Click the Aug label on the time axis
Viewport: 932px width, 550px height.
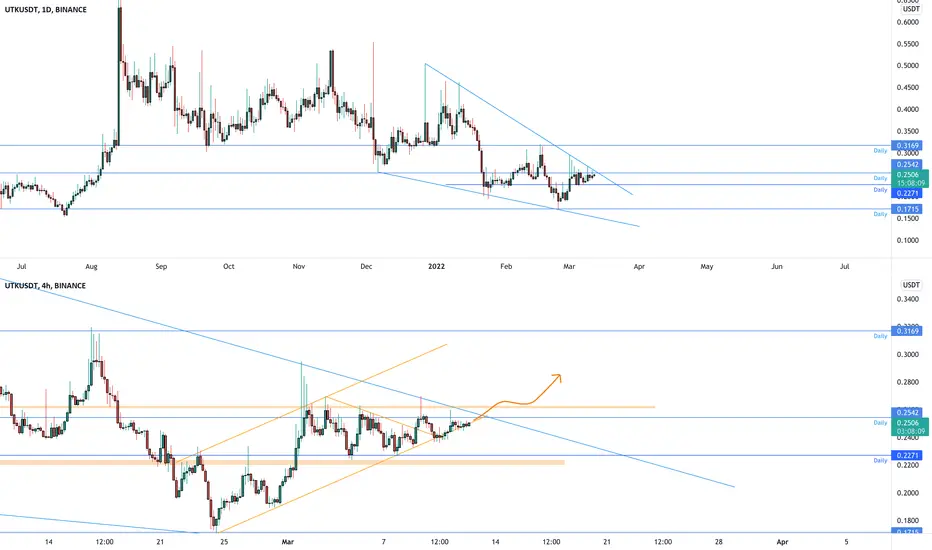tap(91, 266)
